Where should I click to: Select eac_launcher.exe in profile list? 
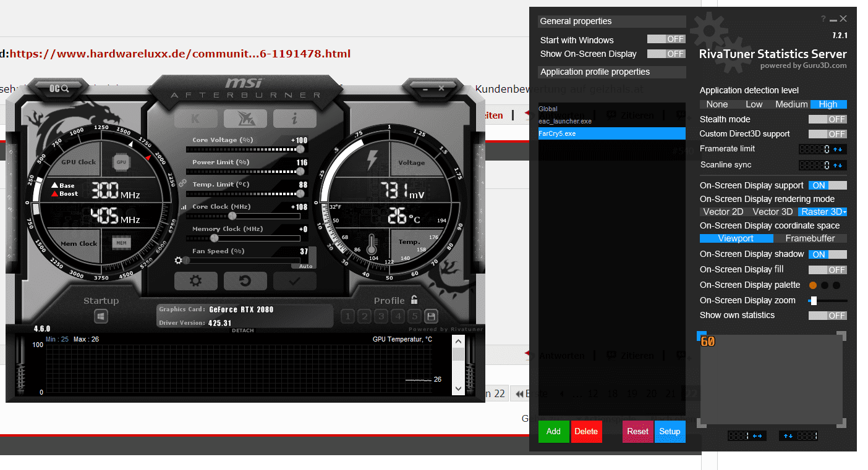click(x=612, y=121)
